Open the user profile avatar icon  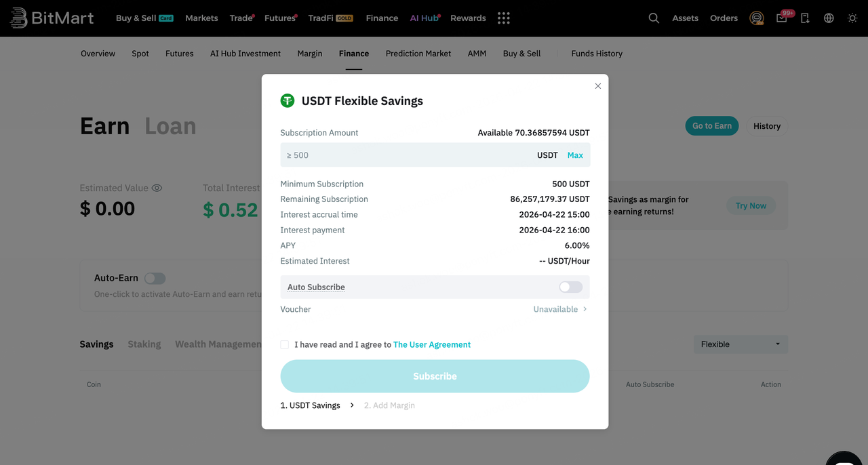click(757, 18)
